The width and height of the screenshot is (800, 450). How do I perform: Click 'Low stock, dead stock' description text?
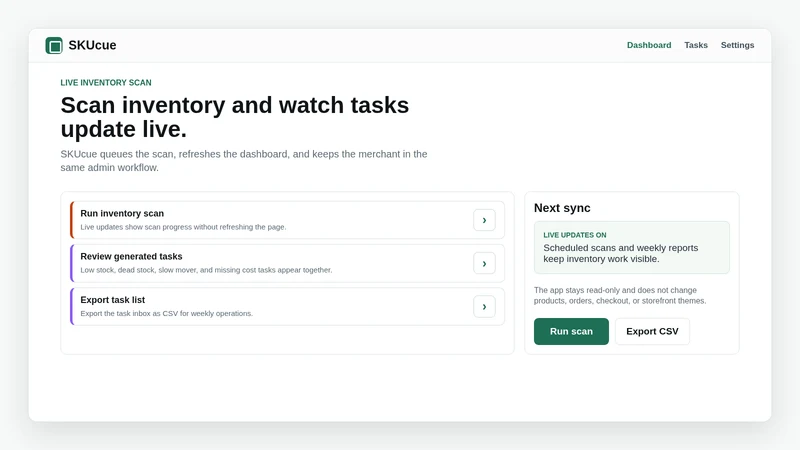coord(206,270)
